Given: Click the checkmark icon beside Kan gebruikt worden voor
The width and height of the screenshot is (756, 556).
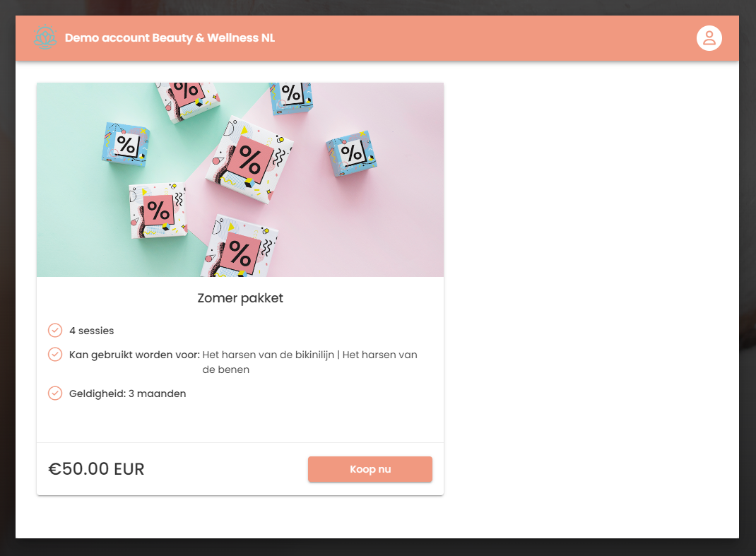Looking at the screenshot, I should point(55,355).
